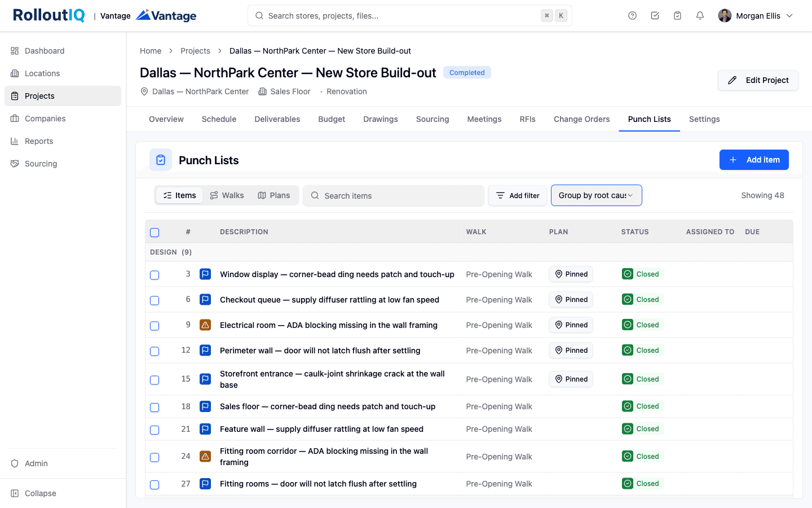This screenshot has height=508, width=812.
Task: Open the Closed status on item 21
Action: click(641, 429)
